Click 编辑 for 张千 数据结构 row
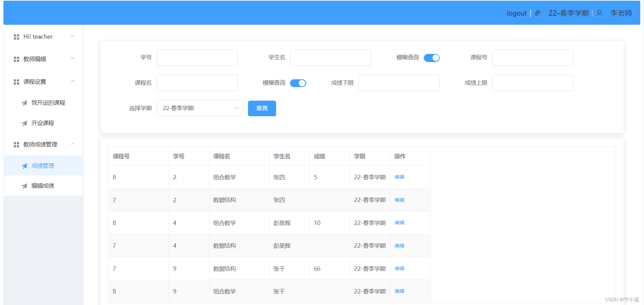 point(399,268)
